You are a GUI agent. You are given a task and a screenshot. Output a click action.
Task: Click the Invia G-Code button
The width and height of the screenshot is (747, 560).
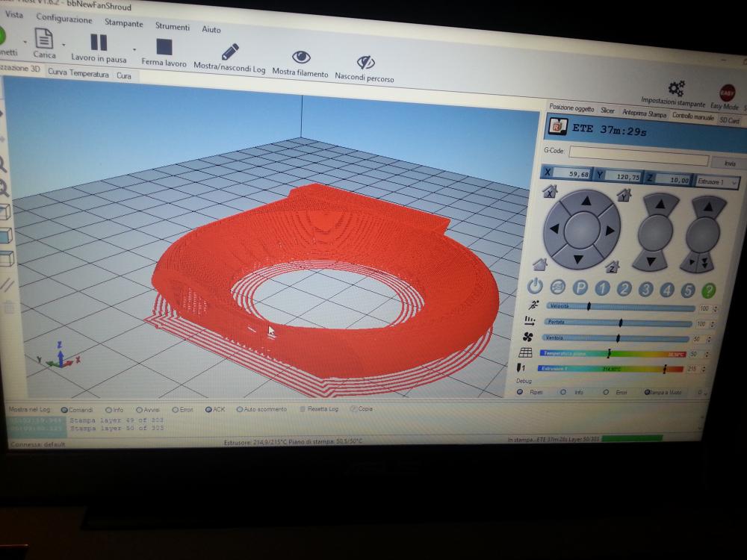pyautogui.click(x=729, y=163)
